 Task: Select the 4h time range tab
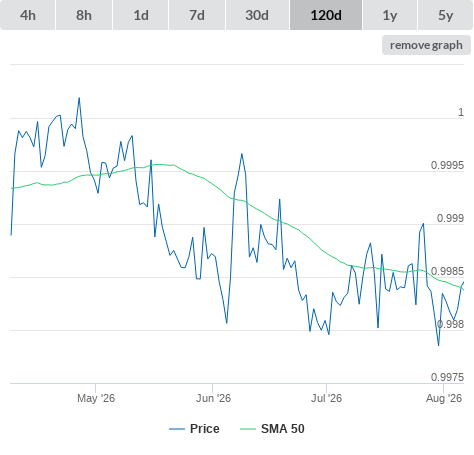27,15
